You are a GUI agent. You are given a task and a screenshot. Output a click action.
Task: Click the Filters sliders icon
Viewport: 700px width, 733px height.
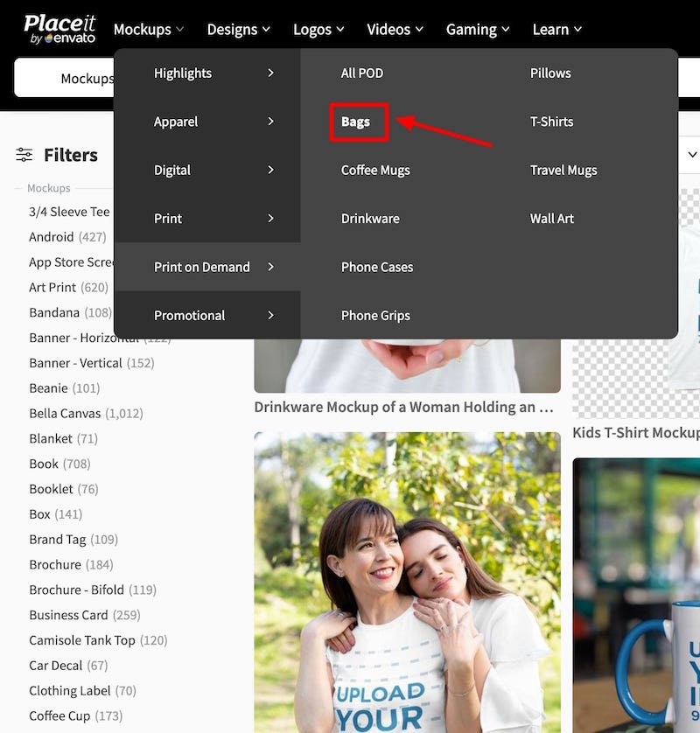(24, 155)
